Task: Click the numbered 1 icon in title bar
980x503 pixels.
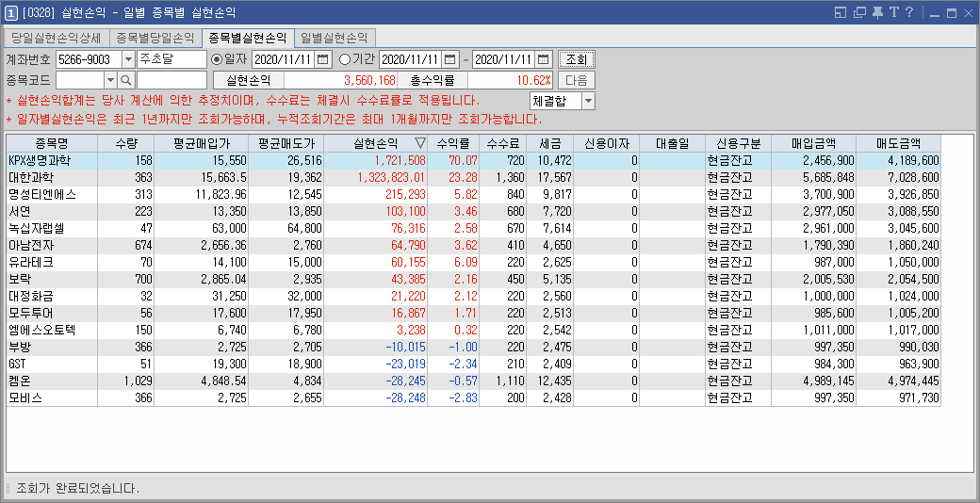Action: click(x=11, y=12)
